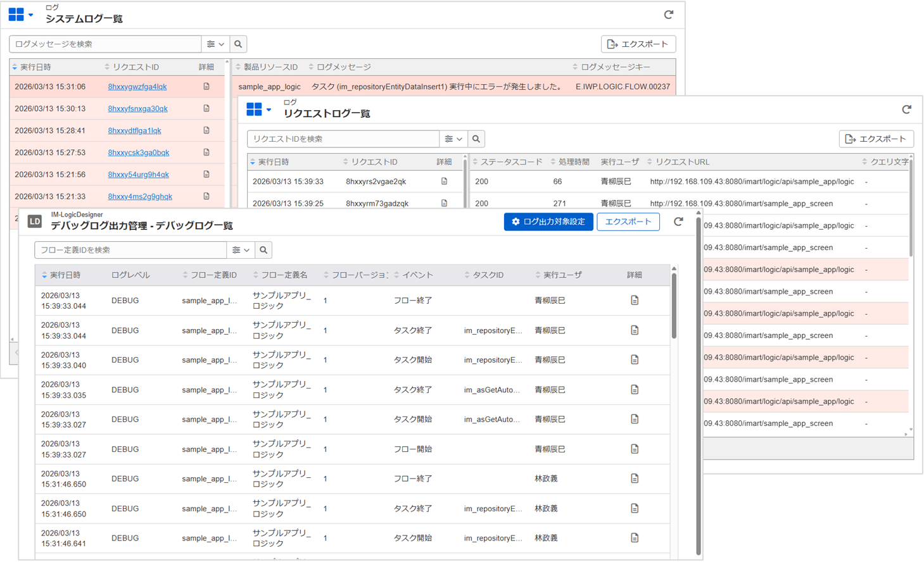Sort debug logs by 実行日時 column
Image resolution: width=924 pixels, height=562 pixels.
click(65, 275)
